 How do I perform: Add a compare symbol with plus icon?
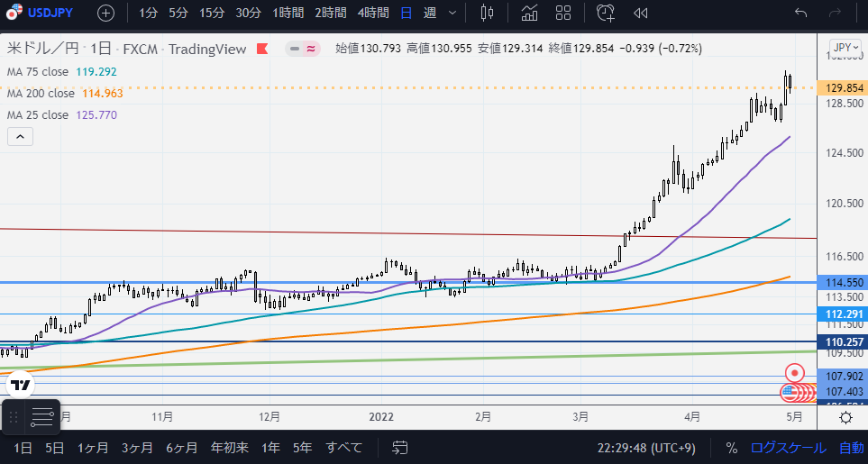pos(105,14)
